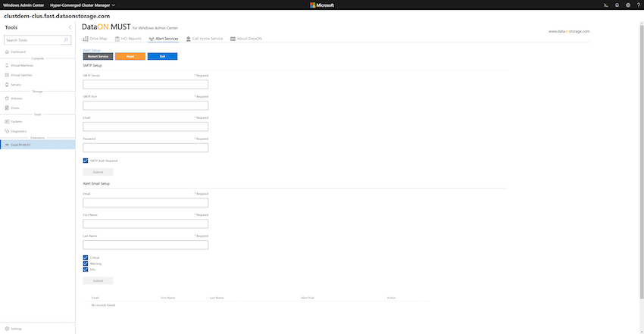Click the Microsoft logo in the header
The image size is (644, 334).
(322, 5)
